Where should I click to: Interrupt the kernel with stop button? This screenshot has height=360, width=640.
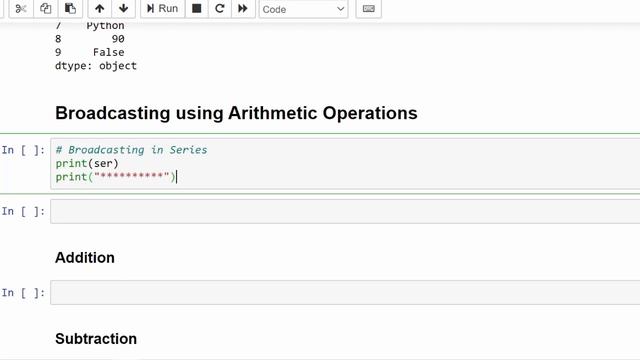tap(197, 9)
